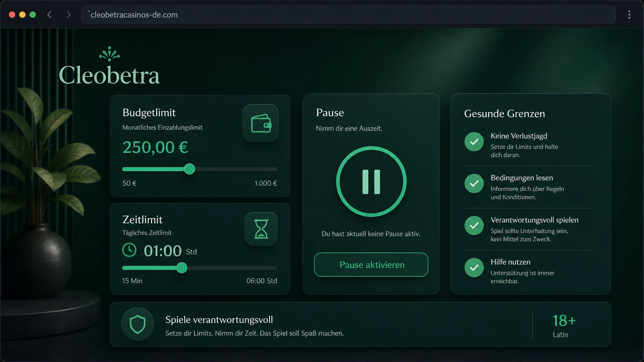Image resolution: width=644 pixels, height=362 pixels.
Task: Click the 'Latin' label under 18+
Action: pyautogui.click(x=560, y=335)
